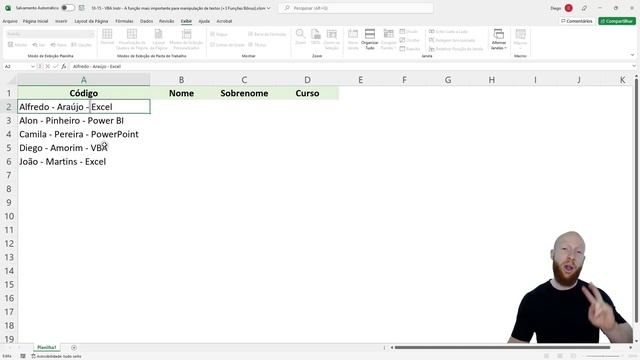The image size is (640, 360).
Task: Open the Layout da Página tab
Action: coord(91,21)
